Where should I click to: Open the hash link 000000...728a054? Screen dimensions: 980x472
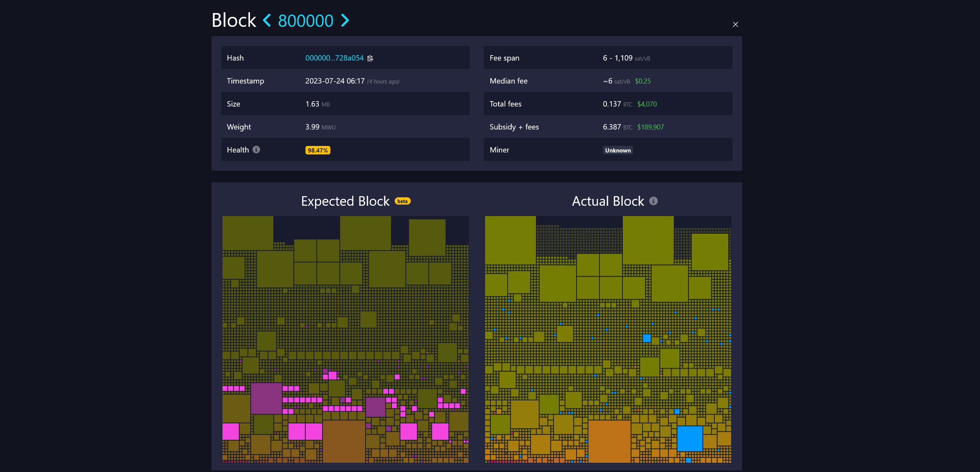(334, 58)
